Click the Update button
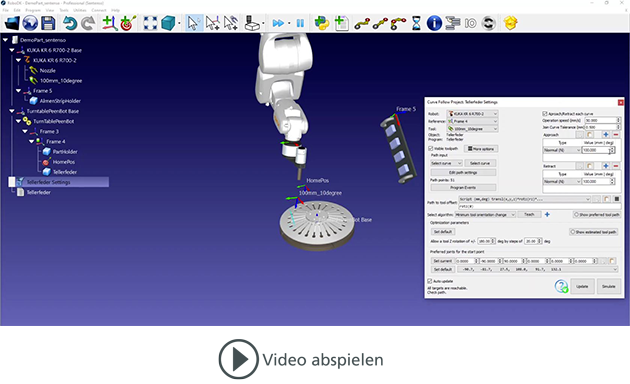The width and height of the screenshot is (630, 384). tap(582, 286)
